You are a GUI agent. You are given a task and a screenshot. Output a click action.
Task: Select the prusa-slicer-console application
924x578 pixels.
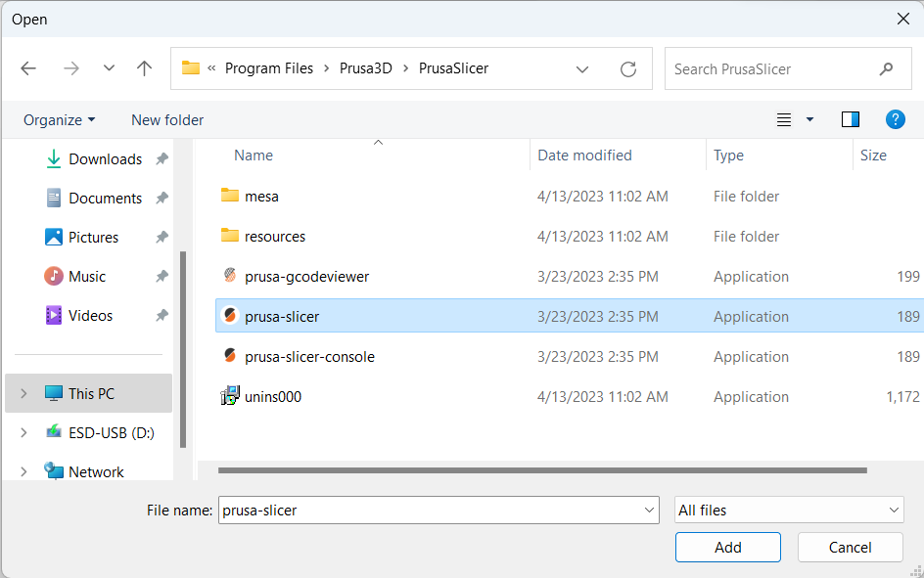pos(310,357)
